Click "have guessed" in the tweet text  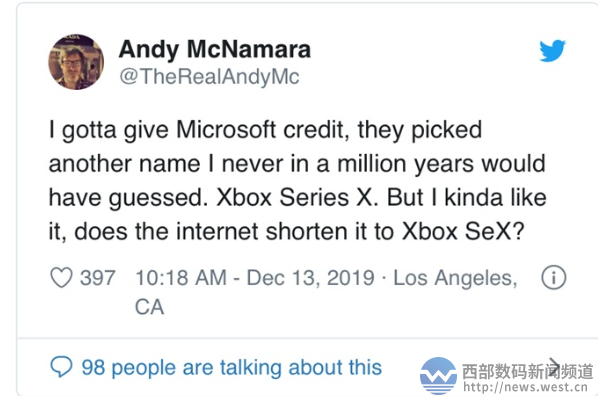(125, 198)
